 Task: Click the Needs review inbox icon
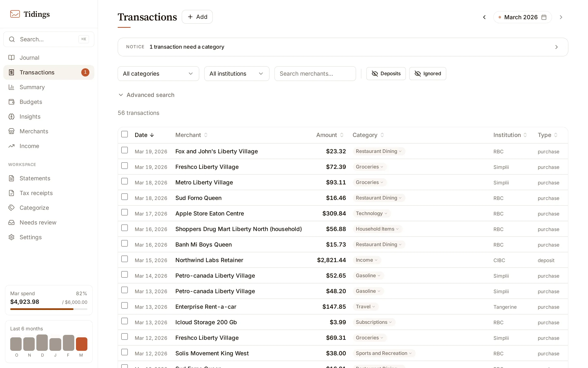pos(11,222)
